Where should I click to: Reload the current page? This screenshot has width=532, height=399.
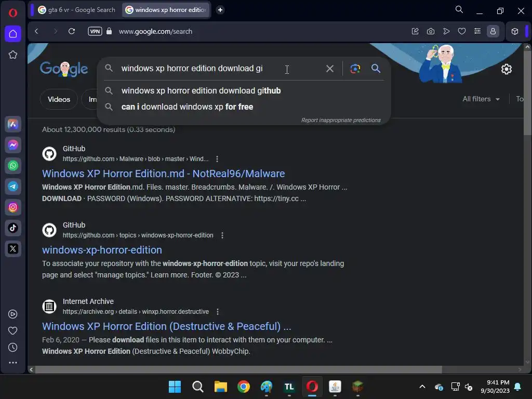(x=72, y=31)
